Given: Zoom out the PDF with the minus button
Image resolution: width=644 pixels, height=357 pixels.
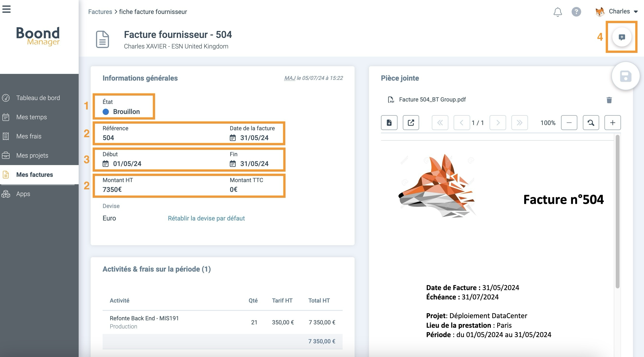Looking at the screenshot, I should coord(569,123).
